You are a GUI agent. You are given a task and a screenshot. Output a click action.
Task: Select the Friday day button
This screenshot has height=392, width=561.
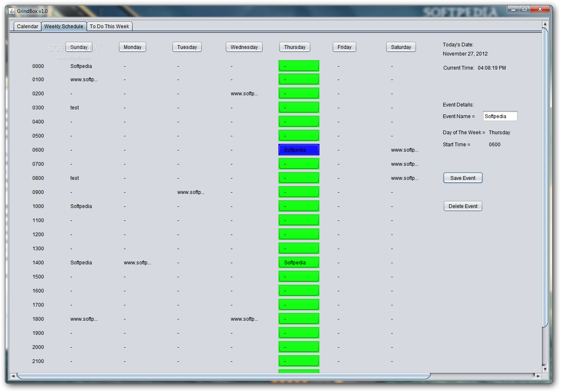[344, 47]
